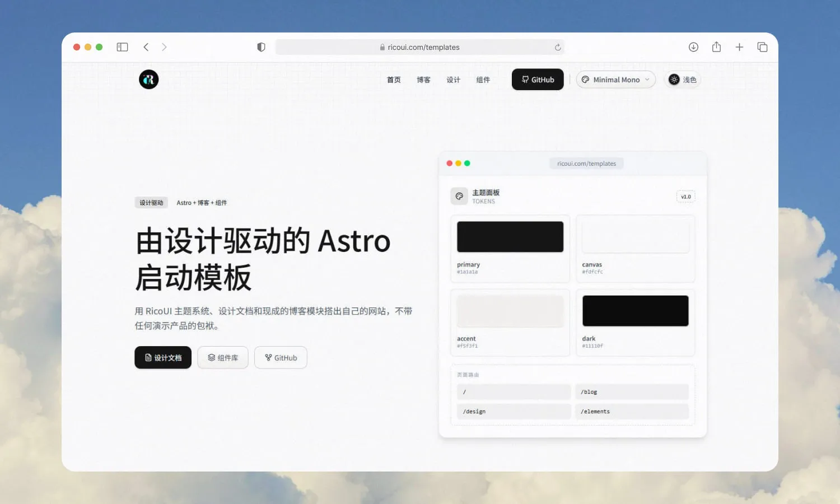Click the RicoUI round logo
This screenshot has height=504, width=840.
[x=149, y=80]
